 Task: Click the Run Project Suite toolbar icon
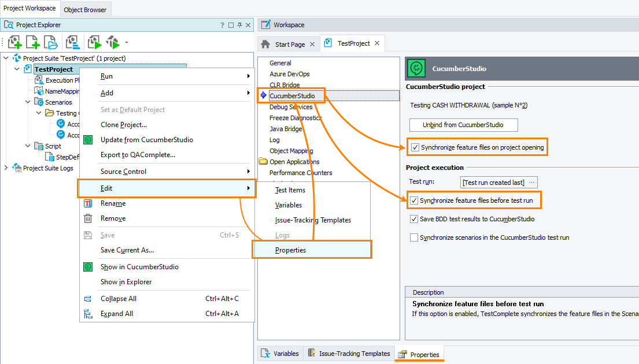coord(113,42)
